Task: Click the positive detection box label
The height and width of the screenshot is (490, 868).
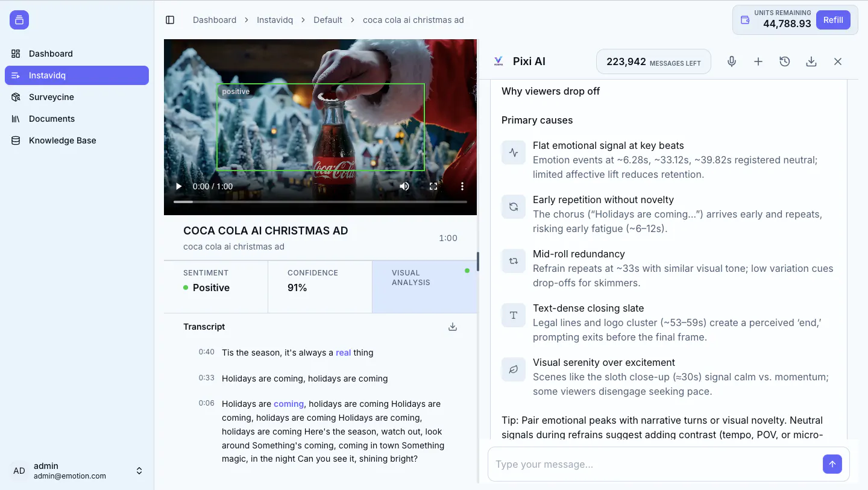Action: pos(236,92)
